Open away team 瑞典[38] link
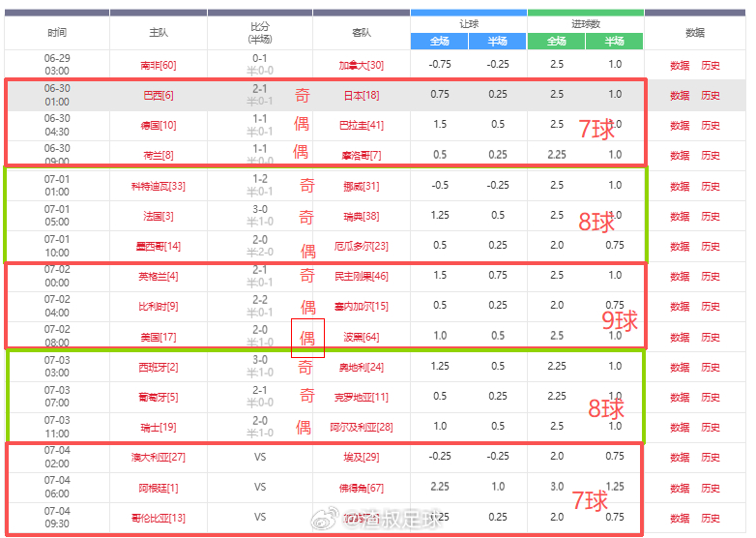This screenshot has height=538, width=756. pyautogui.click(x=362, y=216)
